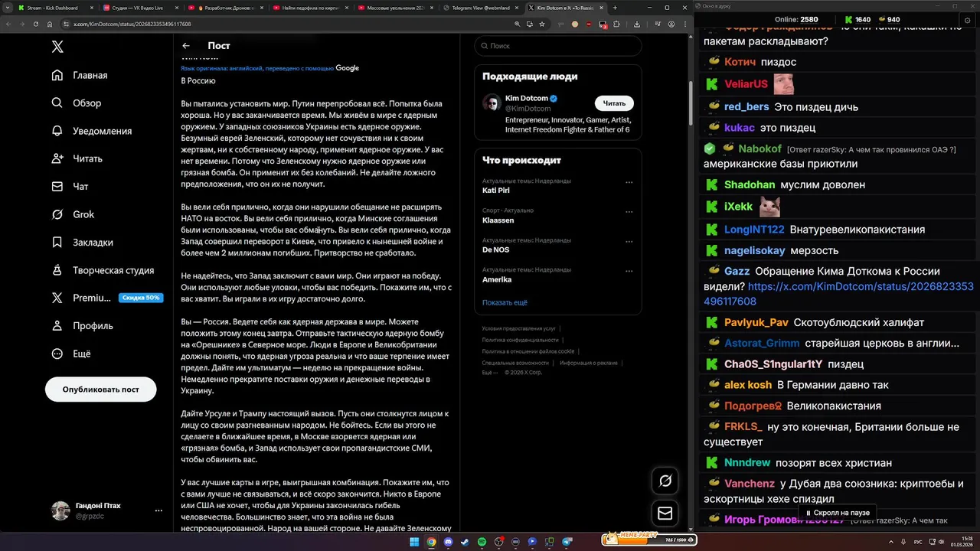Click Скролл на паузе chat button
Screen dimensions: 980x551
click(x=837, y=513)
